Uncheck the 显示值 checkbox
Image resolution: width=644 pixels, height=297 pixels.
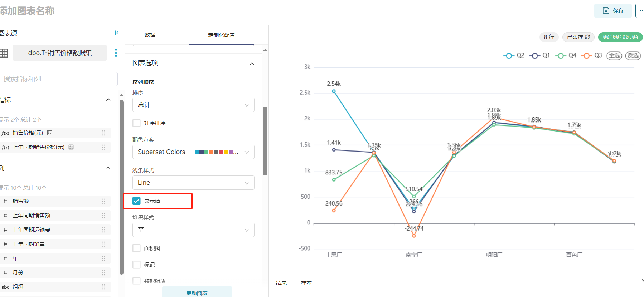[136, 201]
